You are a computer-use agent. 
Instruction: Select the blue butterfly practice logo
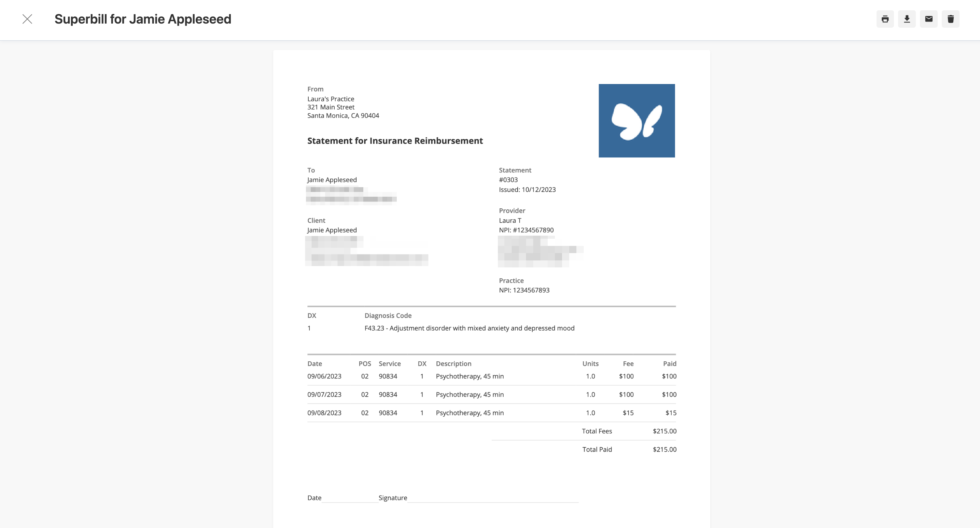636,121
